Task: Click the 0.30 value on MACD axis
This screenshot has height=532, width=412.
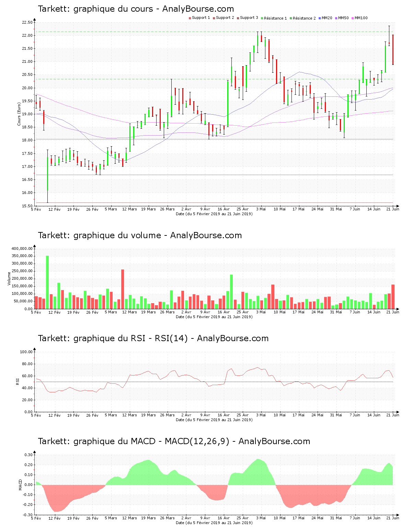Action: click(28, 455)
